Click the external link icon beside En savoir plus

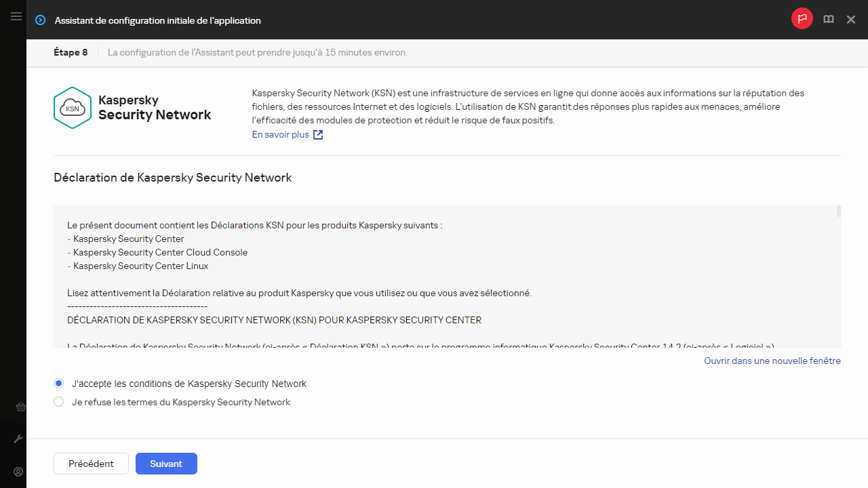pos(318,135)
